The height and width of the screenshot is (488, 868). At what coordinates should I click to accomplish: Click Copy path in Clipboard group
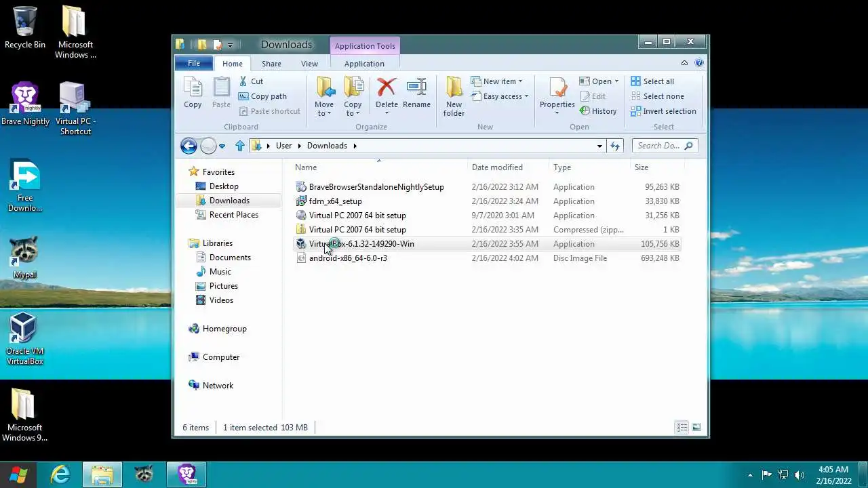(x=262, y=96)
